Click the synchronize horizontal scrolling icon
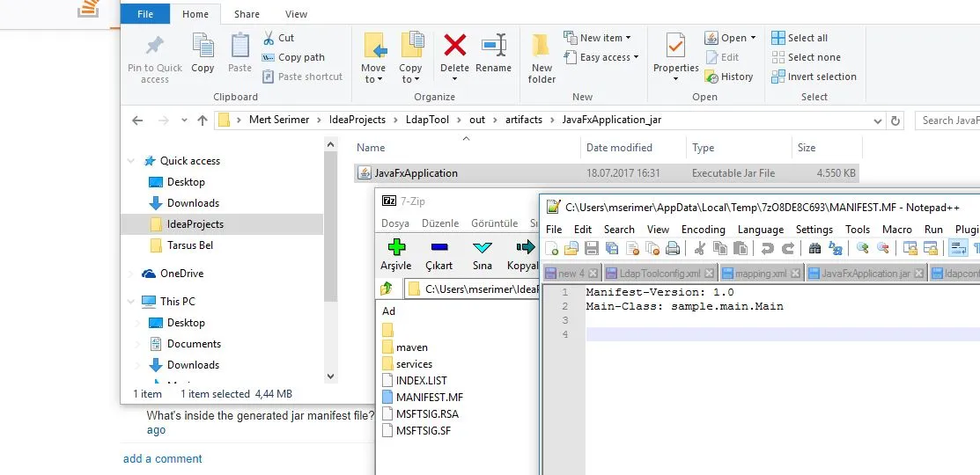 931,248
